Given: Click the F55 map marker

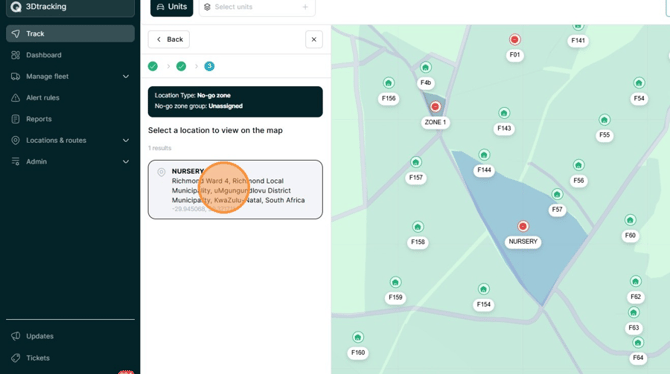Looking at the screenshot, I should coord(604,120).
